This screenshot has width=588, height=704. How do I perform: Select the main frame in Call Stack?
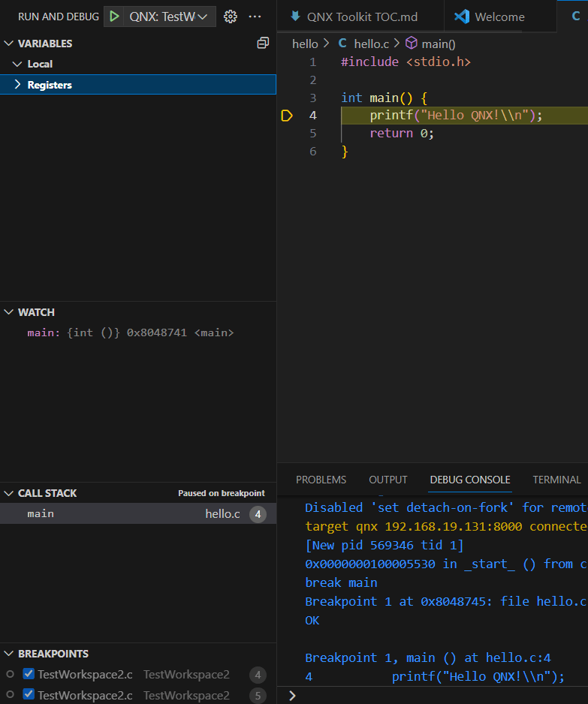pos(138,513)
